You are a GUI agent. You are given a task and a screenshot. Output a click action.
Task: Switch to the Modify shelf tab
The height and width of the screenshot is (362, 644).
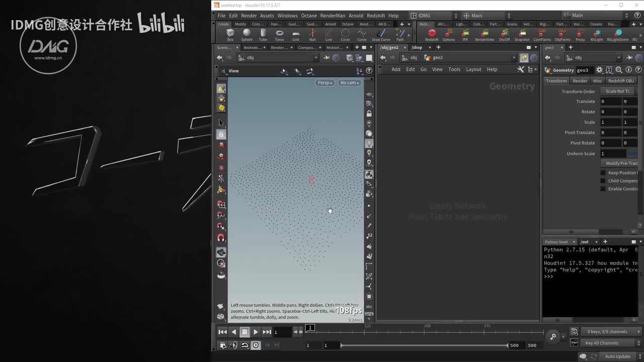coord(240,24)
